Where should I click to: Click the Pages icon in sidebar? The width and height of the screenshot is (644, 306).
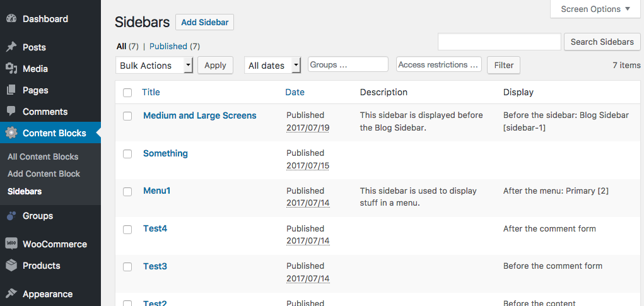click(11, 90)
